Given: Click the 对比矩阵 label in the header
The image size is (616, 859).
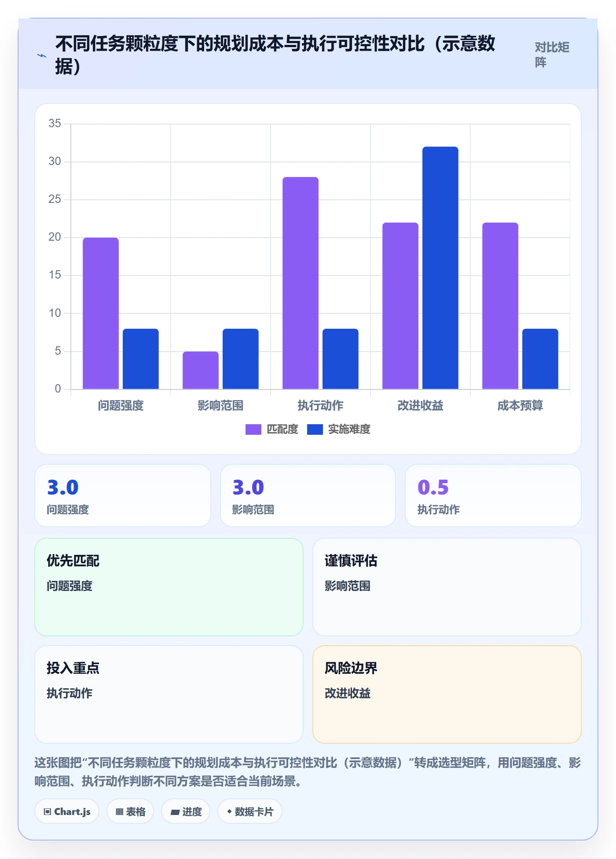Looking at the screenshot, I should 552,55.
